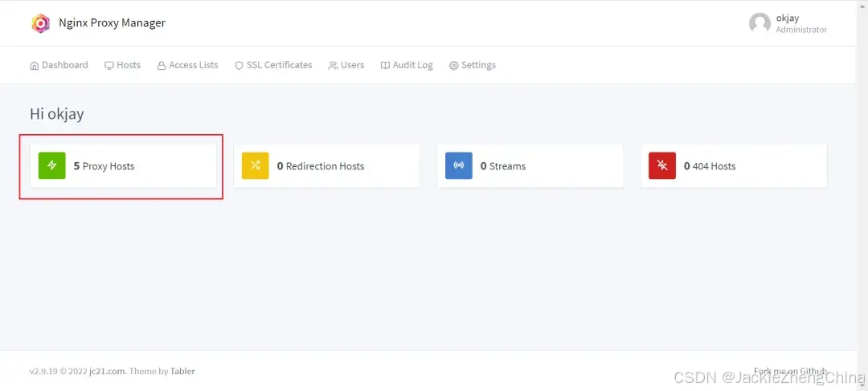
Task: Open the 5 Proxy Hosts card
Action: [x=124, y=166]
